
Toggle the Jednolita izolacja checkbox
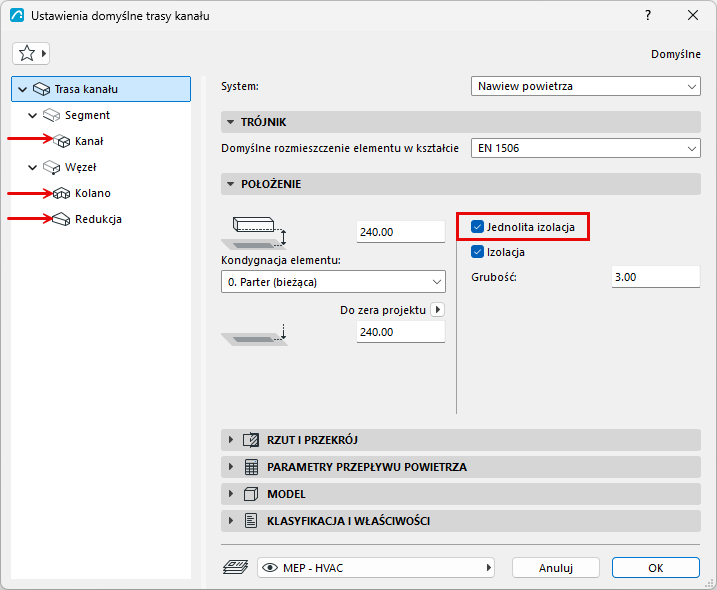(477, 227)
